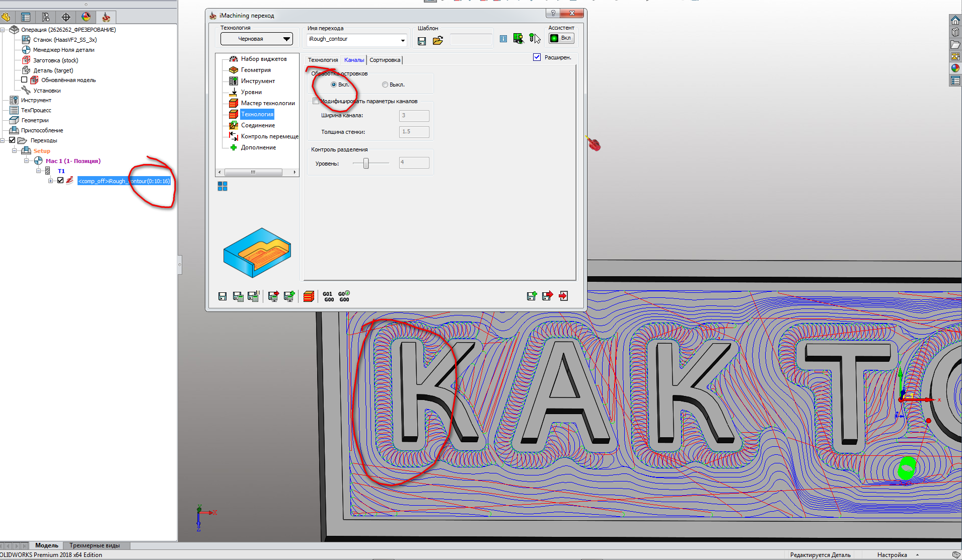
Task: Toggle the 'Обновлённая модель' checkbox
Action: click(24, 80)
